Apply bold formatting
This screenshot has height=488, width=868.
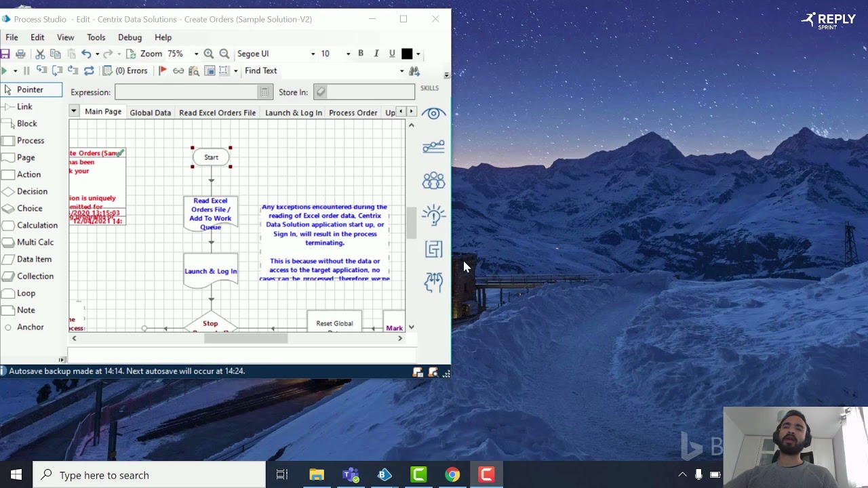(361, 54)
